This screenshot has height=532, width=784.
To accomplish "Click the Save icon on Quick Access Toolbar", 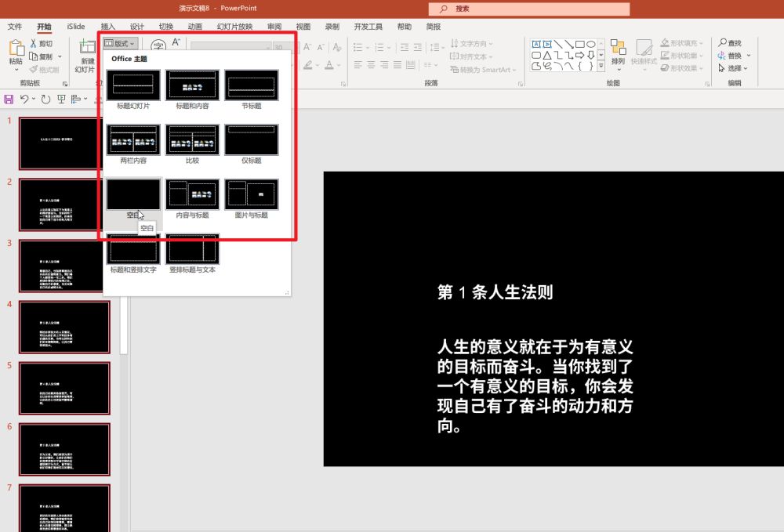I will pos(8,99).
